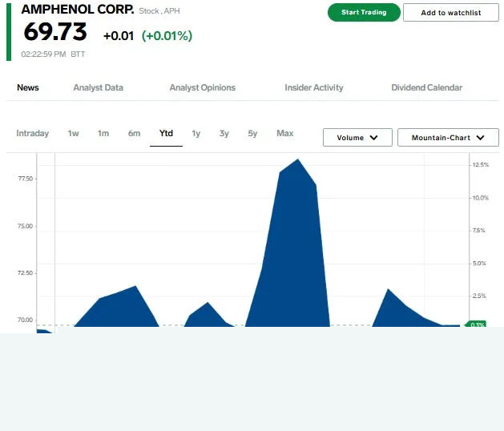This screenshot has height=431, width=504.
Task: Click the 69.73 stock price
Action: 55,32
